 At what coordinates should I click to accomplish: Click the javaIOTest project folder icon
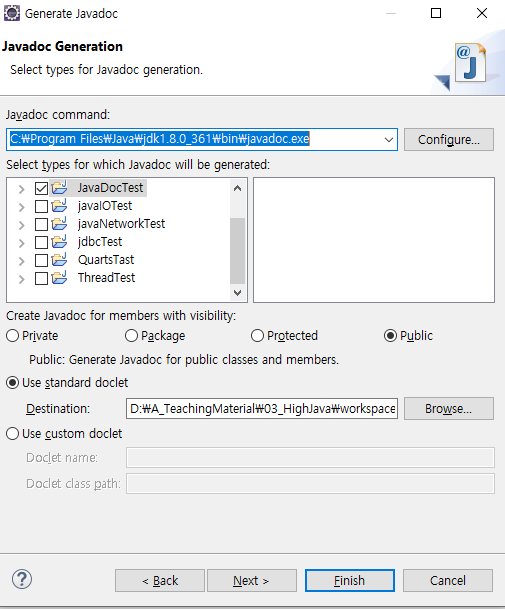[59, 206]
